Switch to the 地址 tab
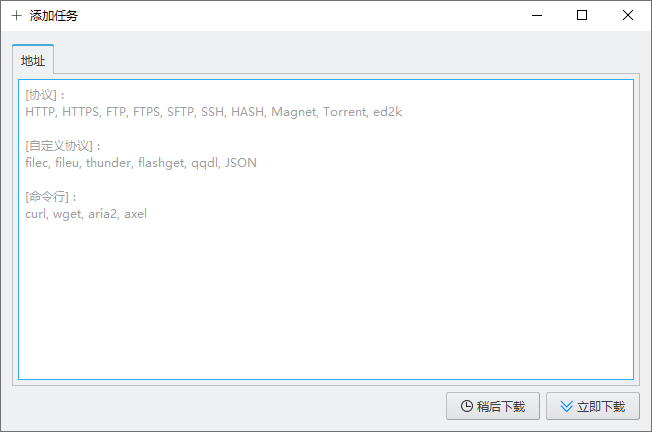Image resolution: width=652 pixels, height=432 pixels. pyautogui.click(x=33, y=60)
